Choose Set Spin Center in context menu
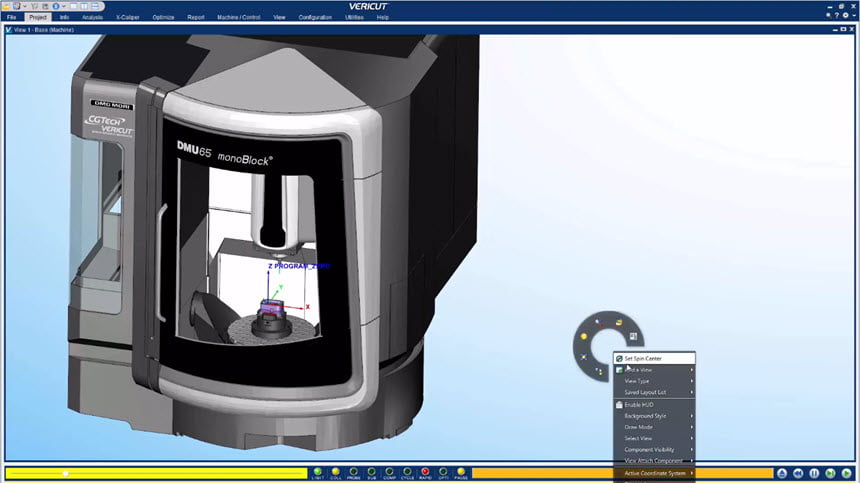 654,359
